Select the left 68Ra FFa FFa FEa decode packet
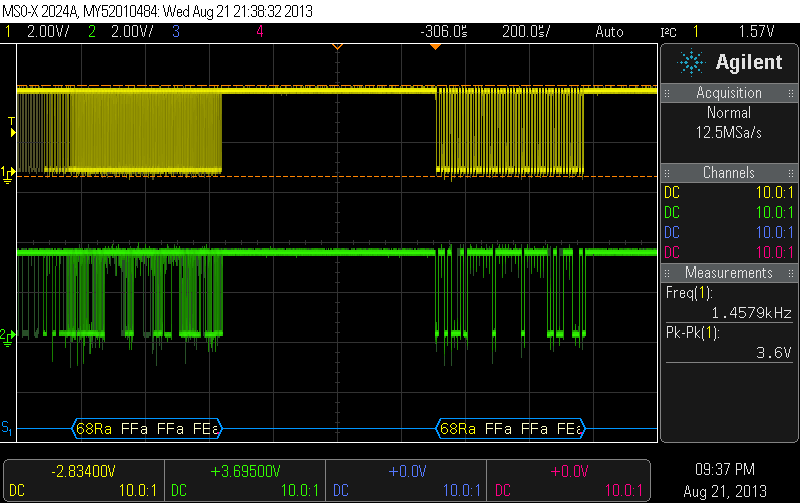The height and width of the screenshot is (503, 800). pos(147,429)
